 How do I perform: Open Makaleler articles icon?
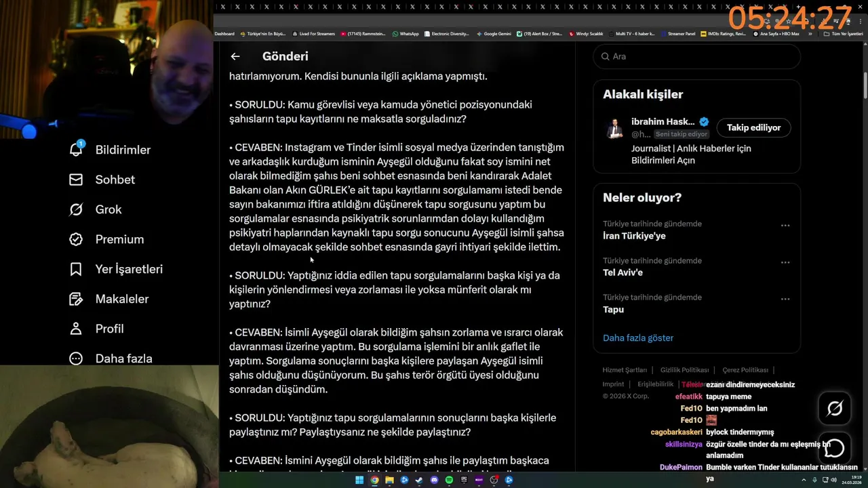pos(76,299)
